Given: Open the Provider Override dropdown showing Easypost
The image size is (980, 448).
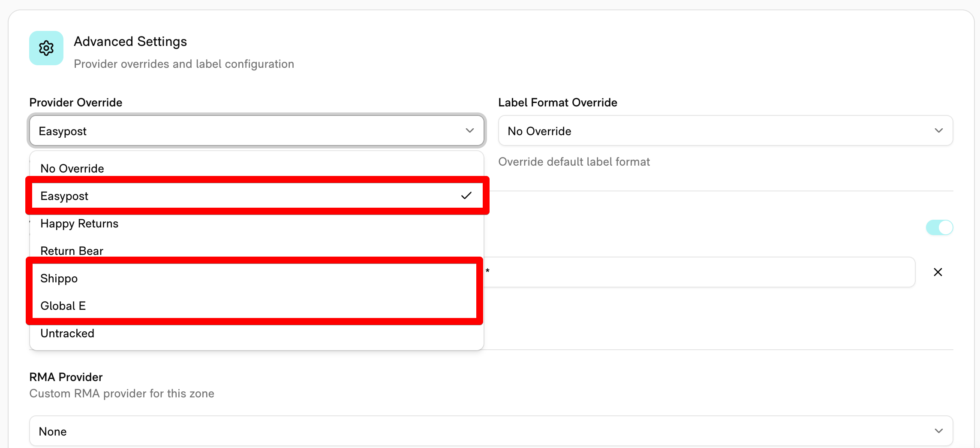Looking at the screenshot, I should point(257,130).
